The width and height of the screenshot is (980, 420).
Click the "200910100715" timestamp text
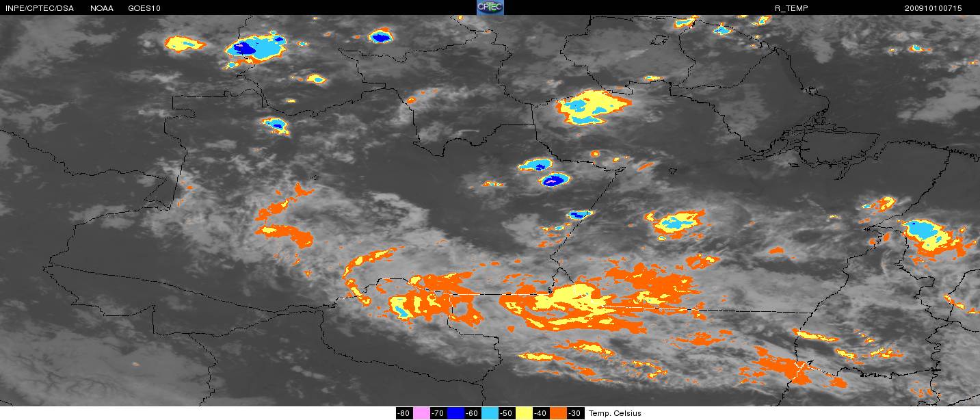click(933, 8)
